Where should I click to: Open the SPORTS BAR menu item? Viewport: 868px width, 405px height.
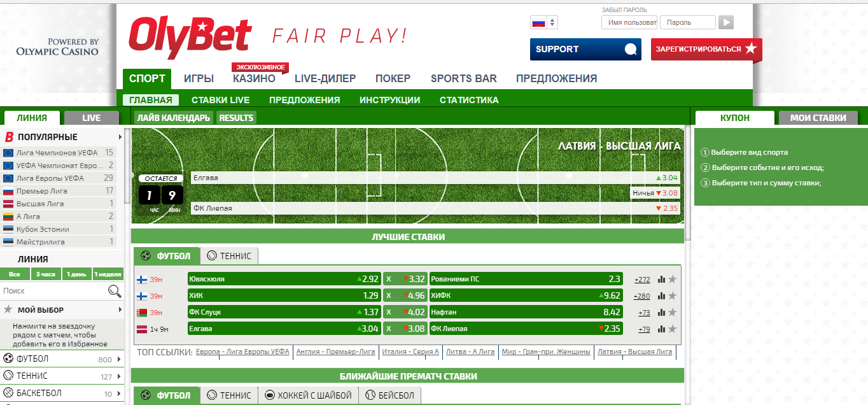464,79
